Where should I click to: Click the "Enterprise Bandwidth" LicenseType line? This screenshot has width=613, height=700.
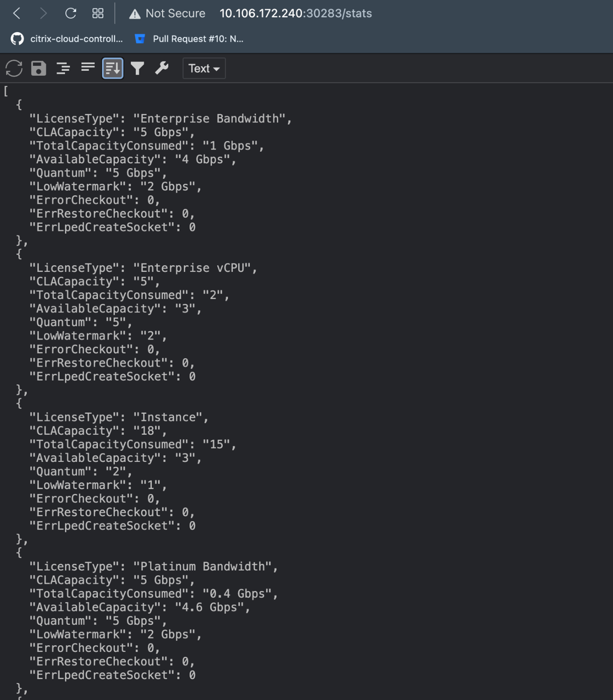tap(160, 119)
